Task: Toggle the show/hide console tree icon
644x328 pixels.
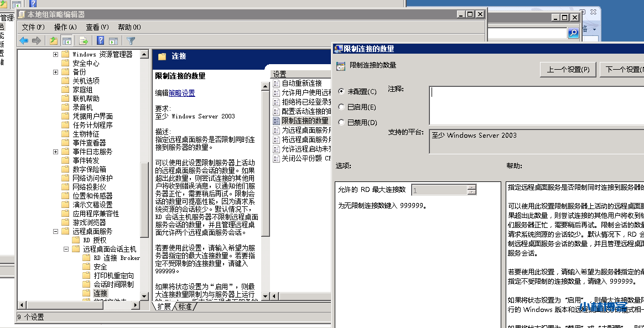Action: [x=66, y=40]
